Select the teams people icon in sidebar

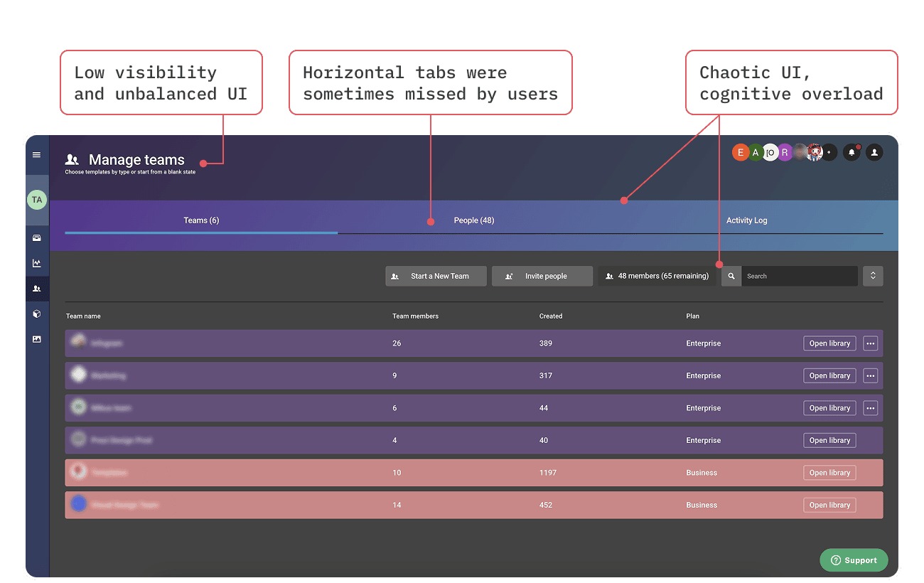[37, 289]
